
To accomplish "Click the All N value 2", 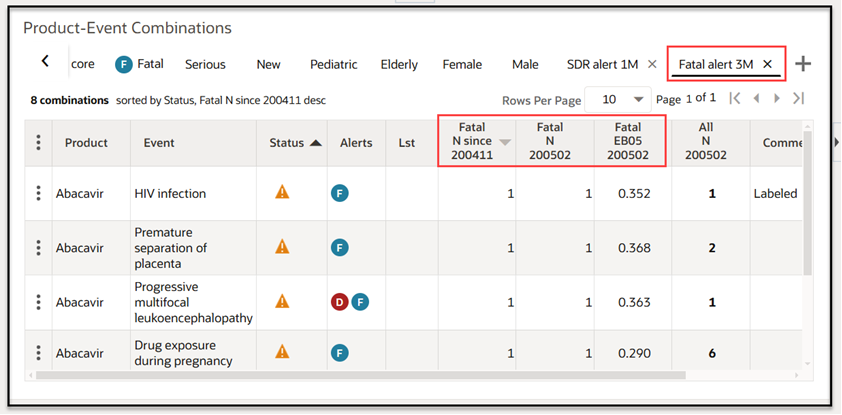I will 712,248.
